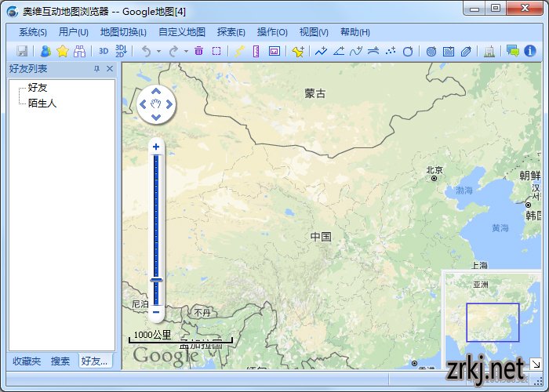Click the blue rectangle in overview minimap

[x=493, y=322]
